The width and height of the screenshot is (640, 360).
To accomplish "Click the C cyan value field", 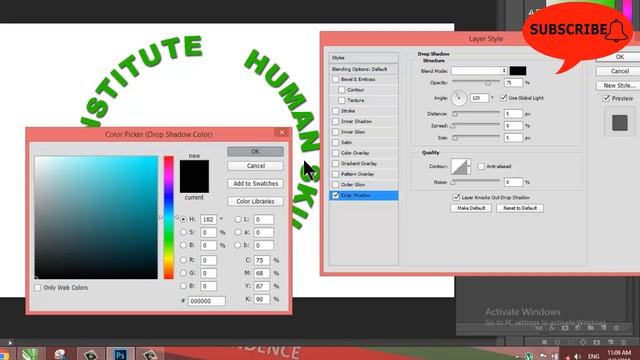I will pyautogui.click(x=261, y=260).
